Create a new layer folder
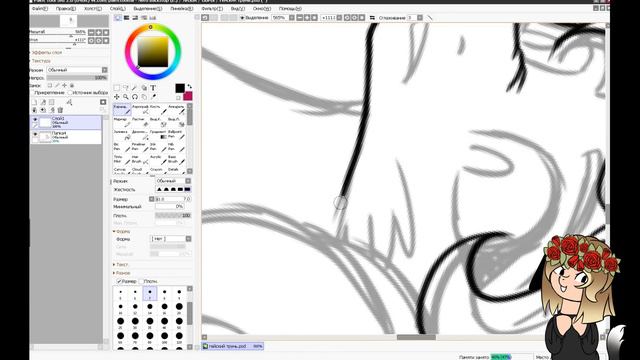Image resolution: width=640 pixels, height=360 pixels. click(51, 102)
